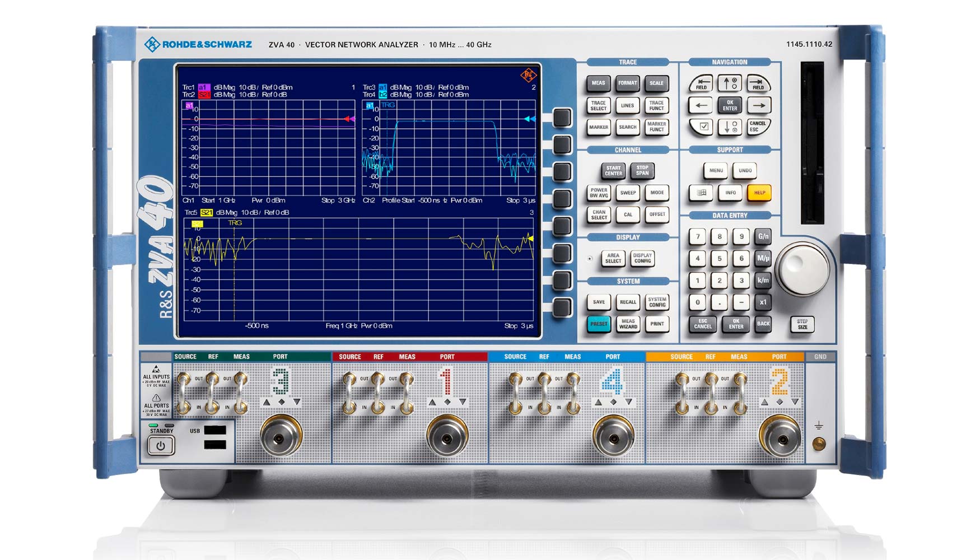Open the MEAS WIZARD

pos(628,324)
